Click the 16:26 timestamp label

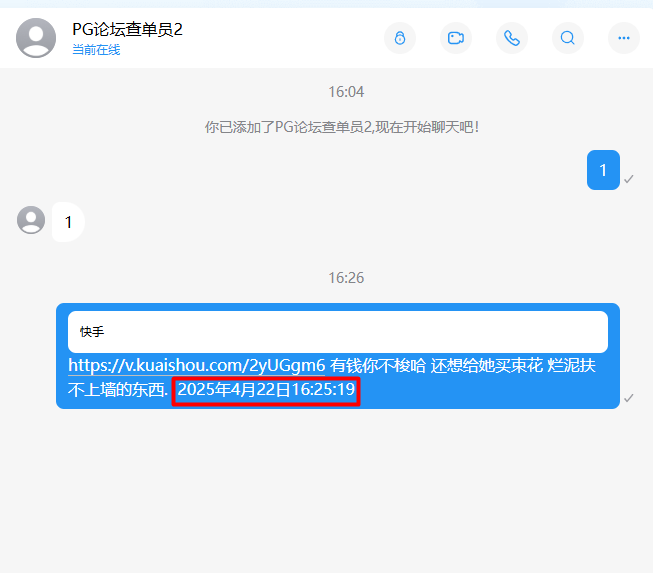[346, 278]
